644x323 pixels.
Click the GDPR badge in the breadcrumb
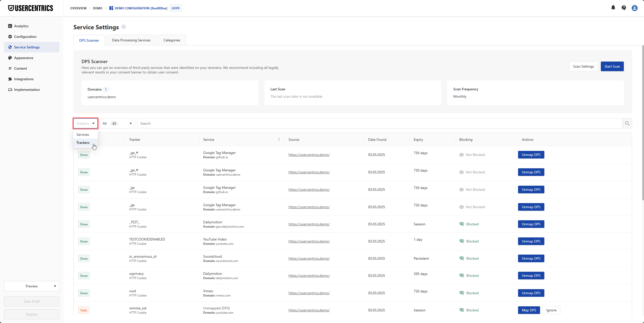pos(176,8)
